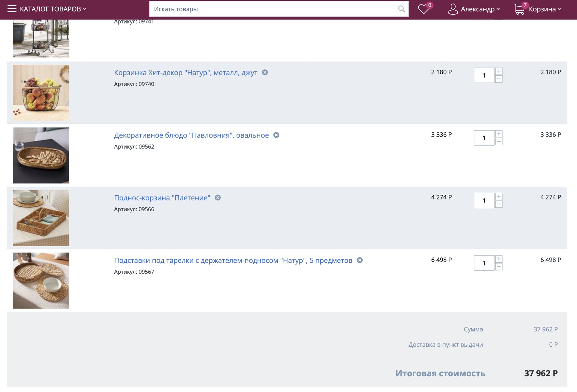Open the Поднос-корзина "Плетение" product page
The width and height of the screenshot is (577, 392).
162,198
